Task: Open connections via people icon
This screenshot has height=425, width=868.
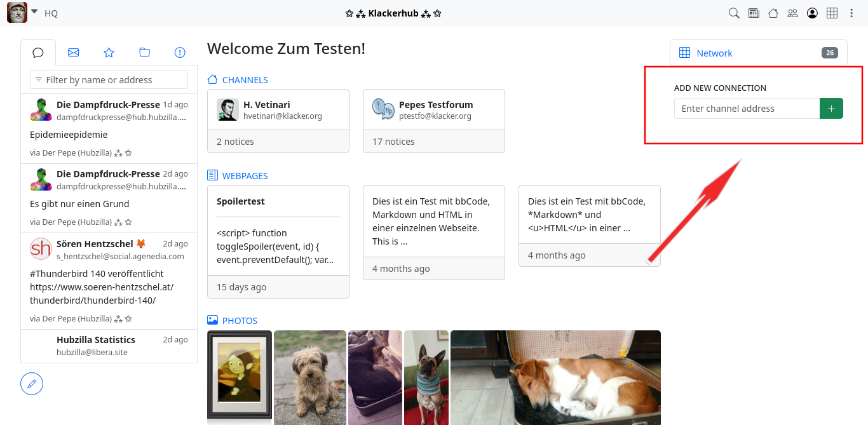Action: click(x=792, y=13)
